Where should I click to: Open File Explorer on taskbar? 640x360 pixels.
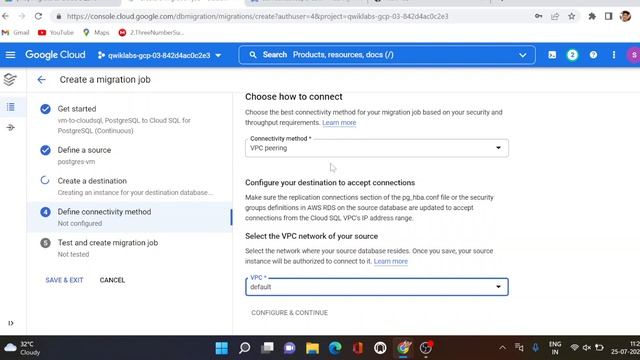(312, 348)
